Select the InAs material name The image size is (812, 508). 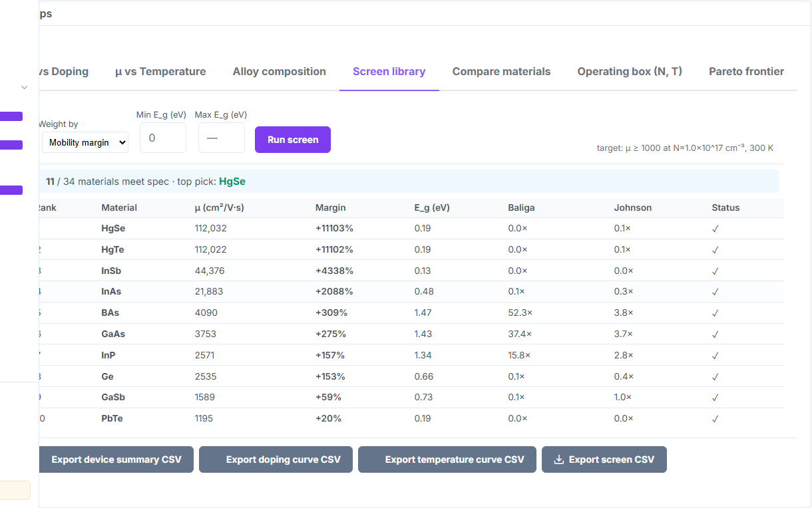111,291
